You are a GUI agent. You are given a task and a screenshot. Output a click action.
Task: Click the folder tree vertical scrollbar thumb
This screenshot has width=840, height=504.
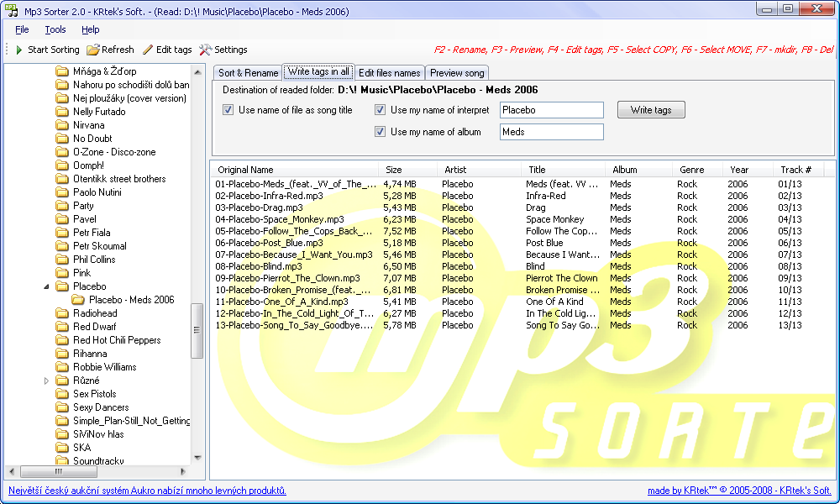(x=197, y=330)
